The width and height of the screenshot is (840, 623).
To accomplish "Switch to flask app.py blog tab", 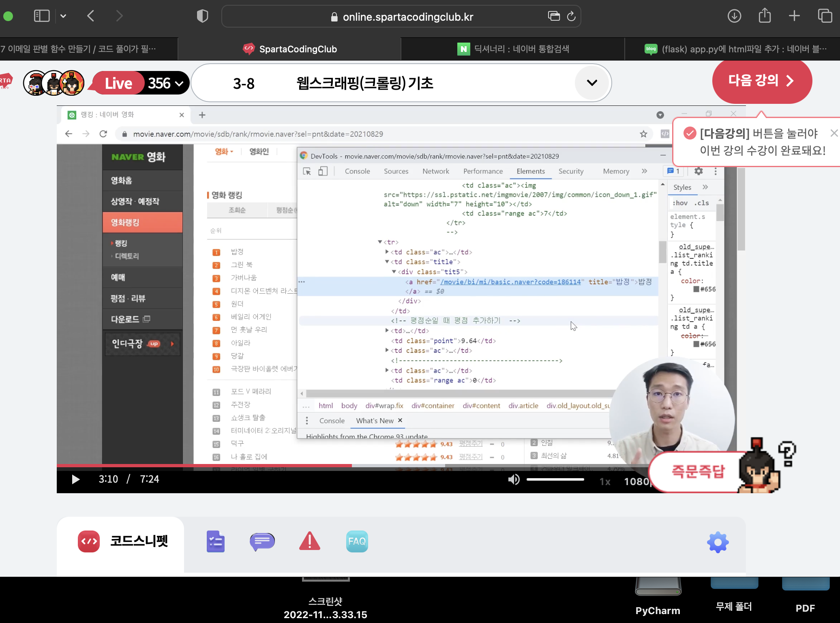I will [x=733, y=49].
